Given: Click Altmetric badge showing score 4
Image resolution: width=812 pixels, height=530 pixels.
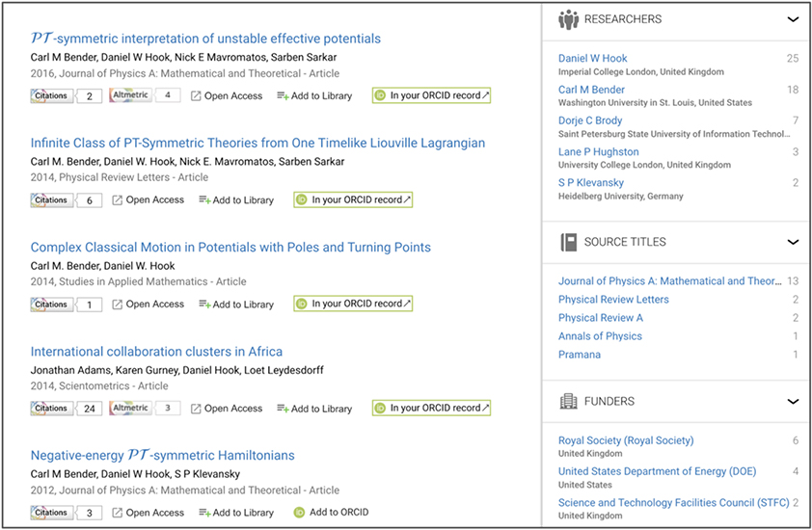Looking at the screenshot, I should pyautogui.click(x=130, y=95).
